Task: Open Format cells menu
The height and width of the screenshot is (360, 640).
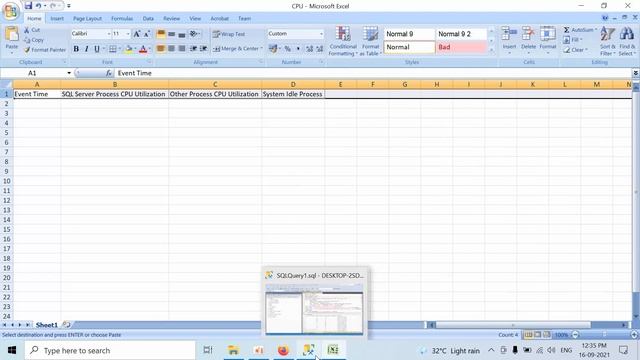Action: (x=548, y=40)
